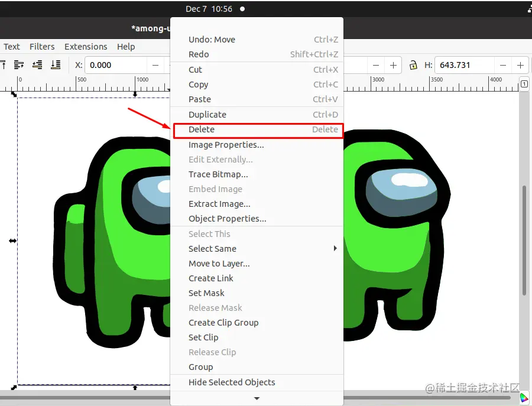Click the raise selection one step icon
Screen dimensions: 532x406
19,64
